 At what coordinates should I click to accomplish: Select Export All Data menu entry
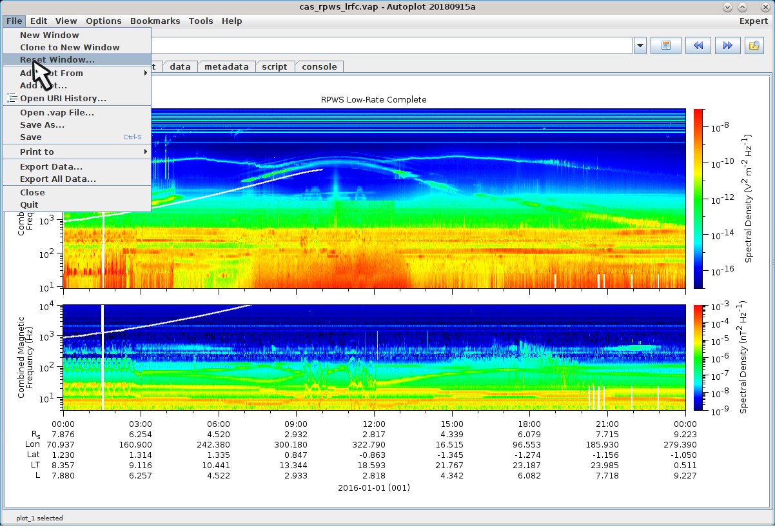point(58,179)
